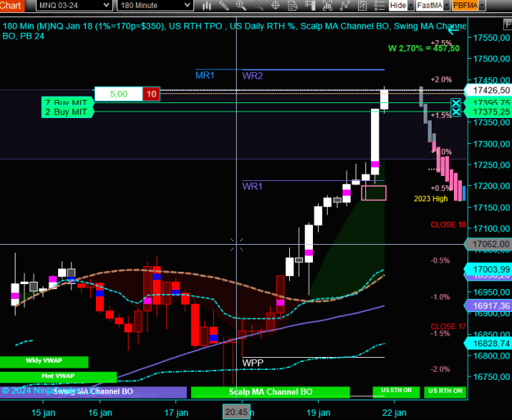512x420 pixels.
Task: Expand the PBFMA dropdown arrow
Action: 482,6
